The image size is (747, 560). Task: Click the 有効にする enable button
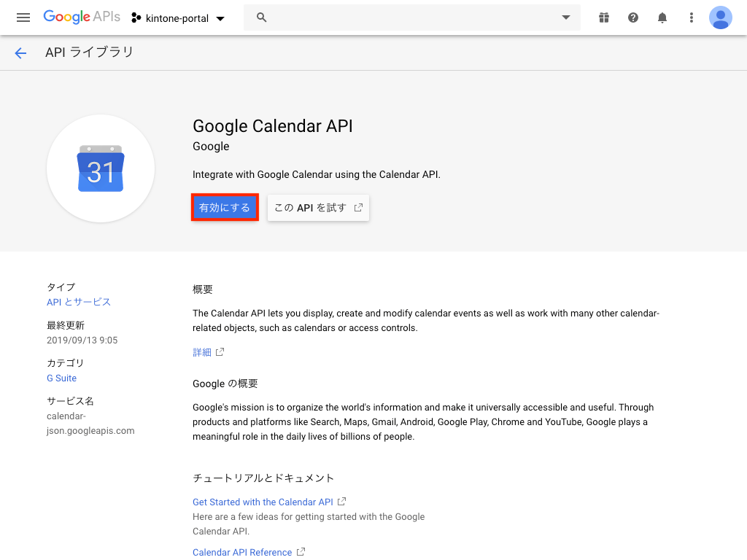[x=225, y=208]
